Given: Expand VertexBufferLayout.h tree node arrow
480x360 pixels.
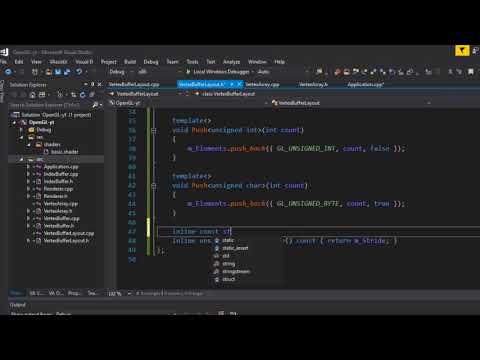Looking at the screenshot, I should pos(29,241).
